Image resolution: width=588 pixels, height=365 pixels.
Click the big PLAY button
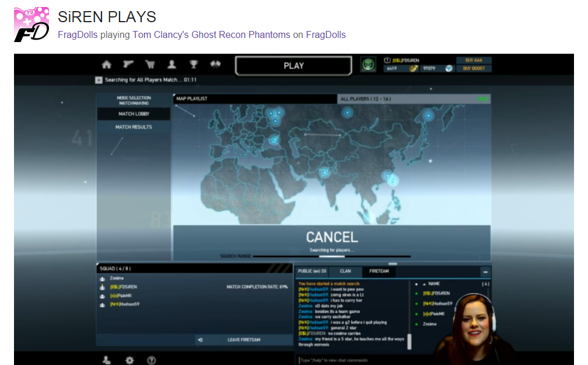click(293, 66)
